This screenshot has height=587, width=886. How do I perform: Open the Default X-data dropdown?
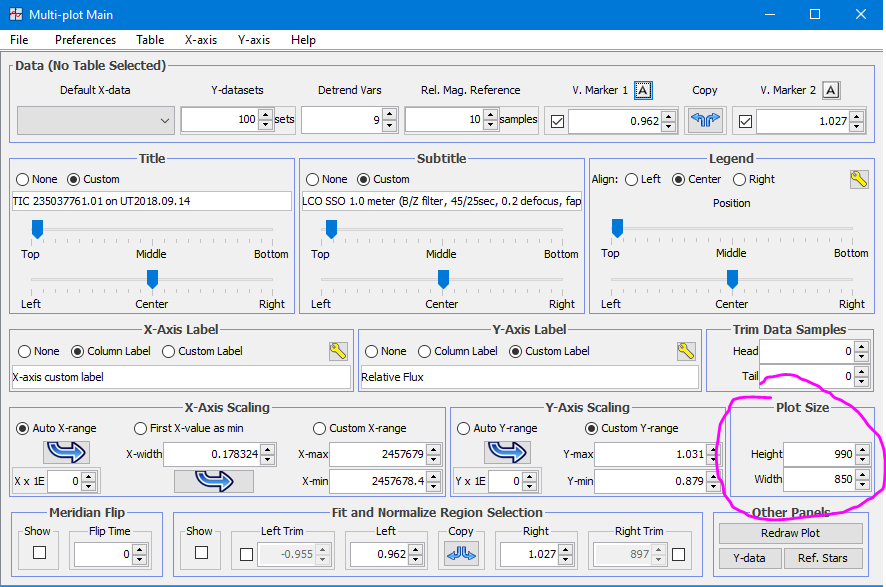tap(96, 121)
